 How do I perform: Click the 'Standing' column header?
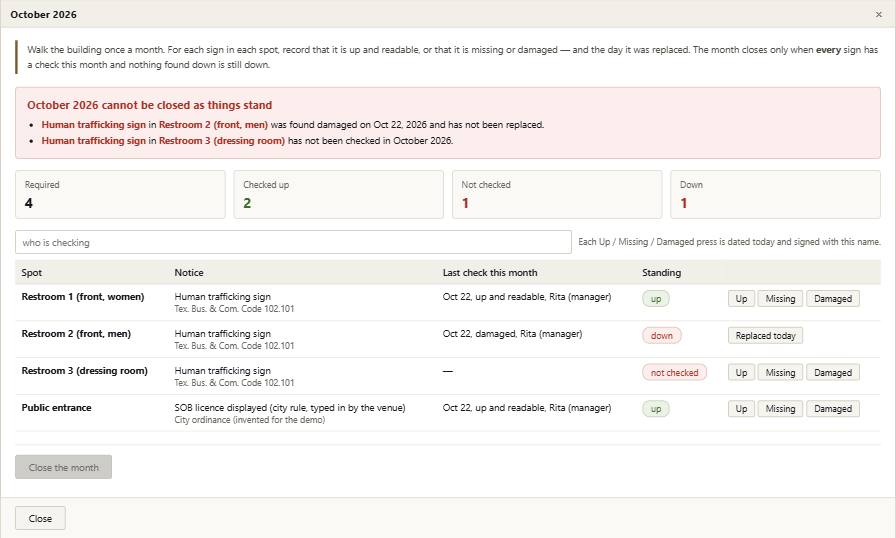click(x=661, y=272)
